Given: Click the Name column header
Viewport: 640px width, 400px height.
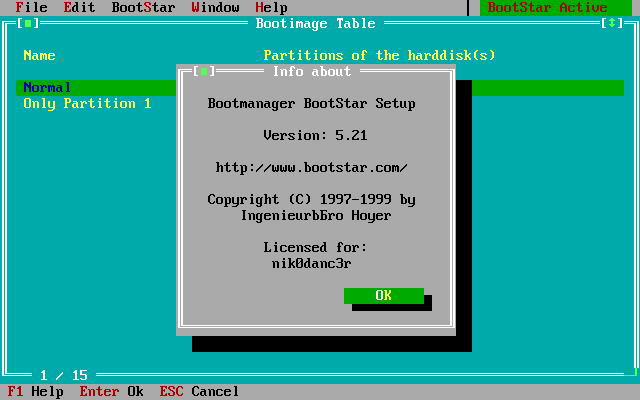Looking at the screenshot, I should [39, 56].
